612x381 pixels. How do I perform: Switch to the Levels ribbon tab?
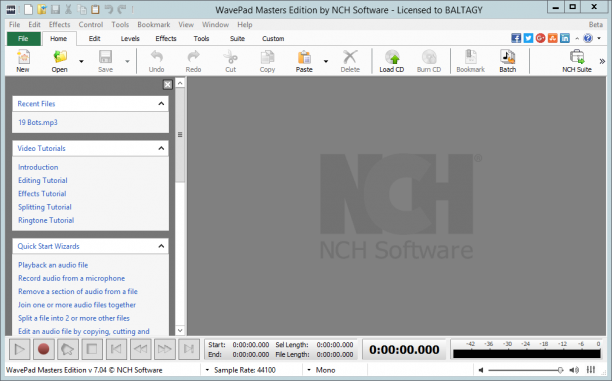(x=130, y=39)
